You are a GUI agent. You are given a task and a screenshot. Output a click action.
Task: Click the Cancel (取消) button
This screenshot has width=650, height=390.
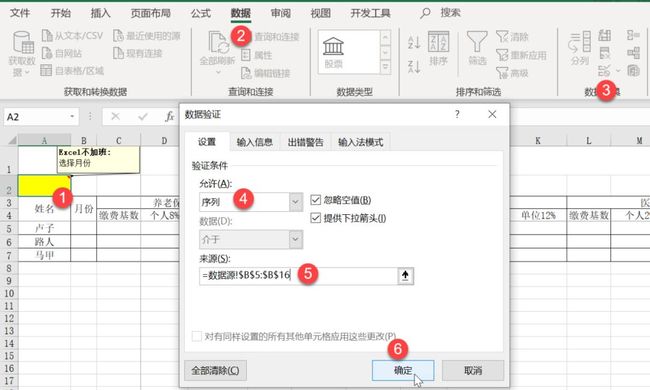(x=473, y=370)
